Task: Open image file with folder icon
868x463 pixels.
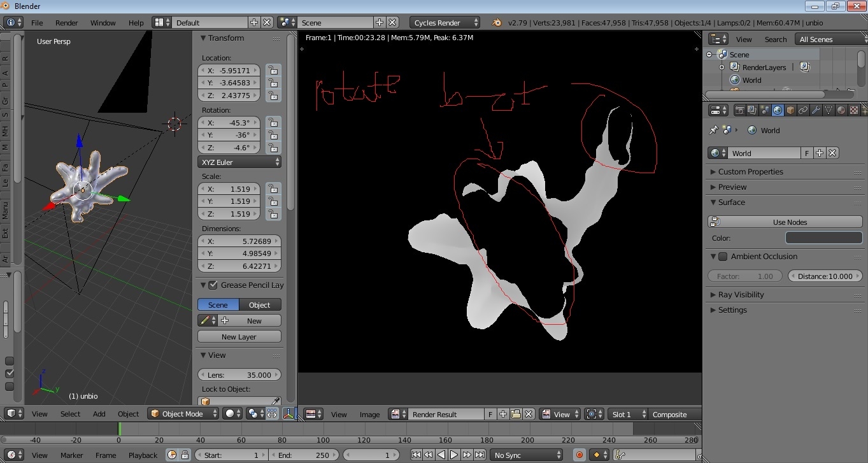Action: [x=516, y=414]
